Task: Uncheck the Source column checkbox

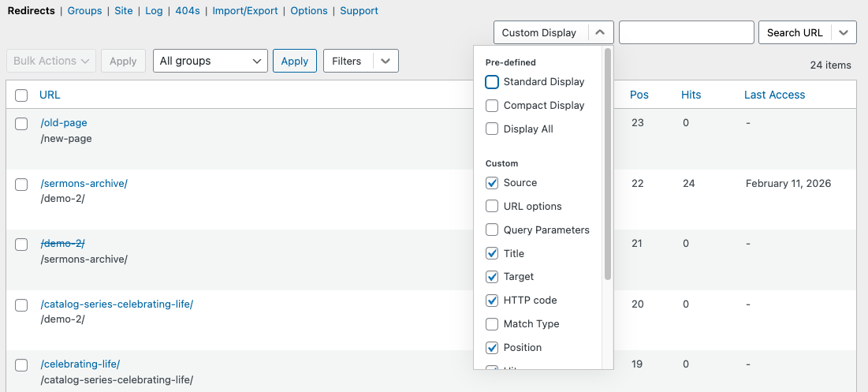Action: tap(492, 183)
